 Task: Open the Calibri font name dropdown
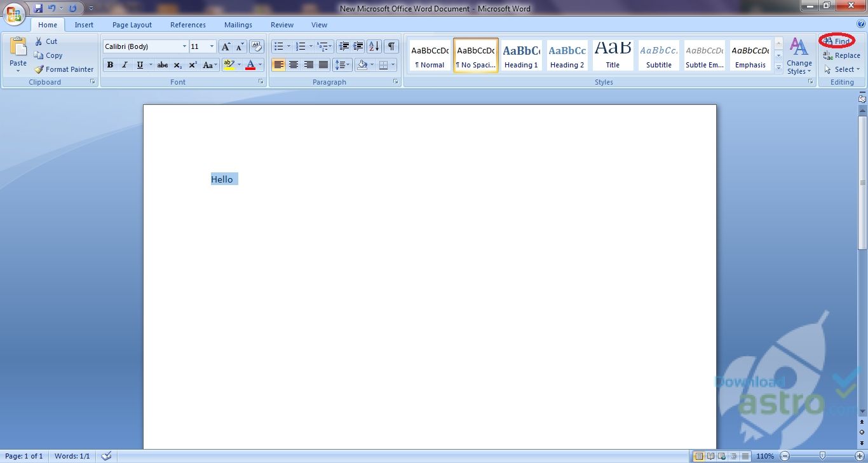tap(184, 46)
